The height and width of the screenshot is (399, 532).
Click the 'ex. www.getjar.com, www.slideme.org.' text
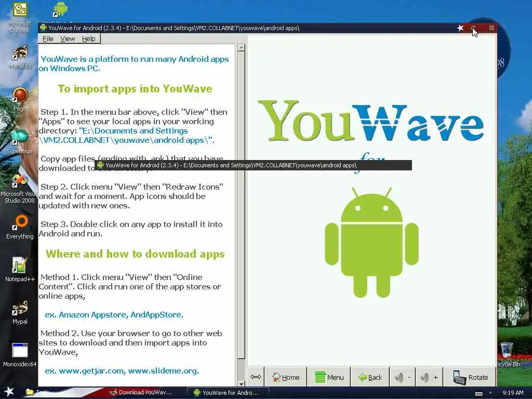[x=122, y=371]
